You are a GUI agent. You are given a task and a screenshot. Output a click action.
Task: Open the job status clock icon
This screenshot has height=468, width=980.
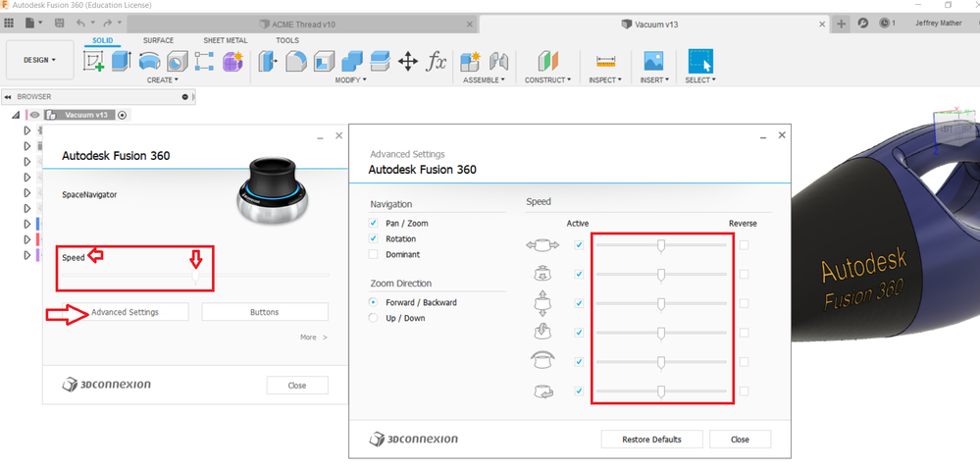(x=887, y=24)
